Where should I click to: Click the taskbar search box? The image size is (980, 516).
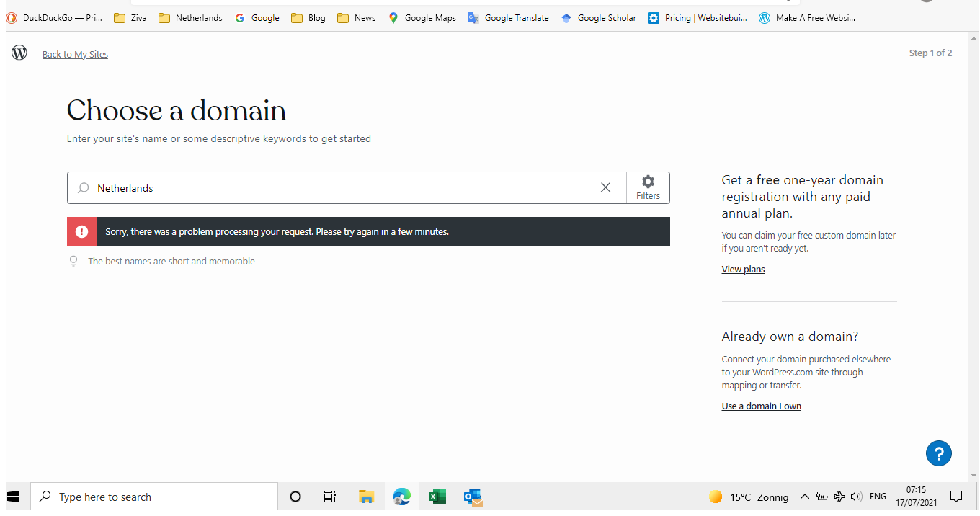154,497
